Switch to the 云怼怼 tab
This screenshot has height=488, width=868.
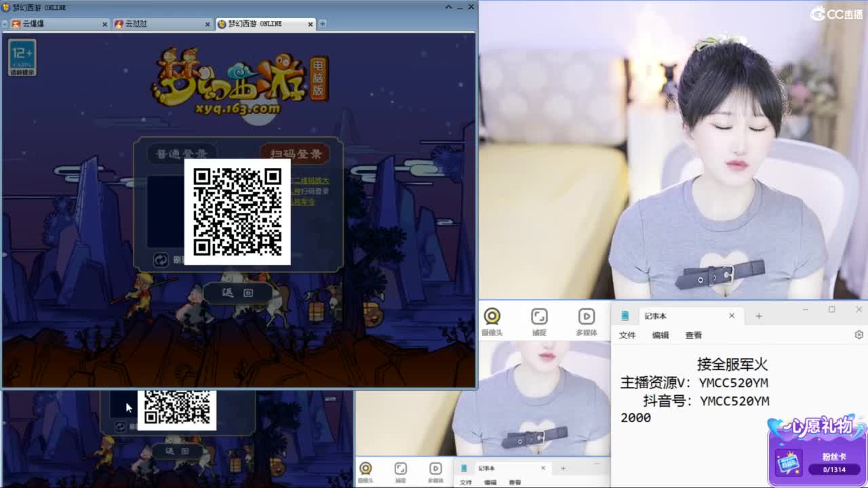[161, 24]
